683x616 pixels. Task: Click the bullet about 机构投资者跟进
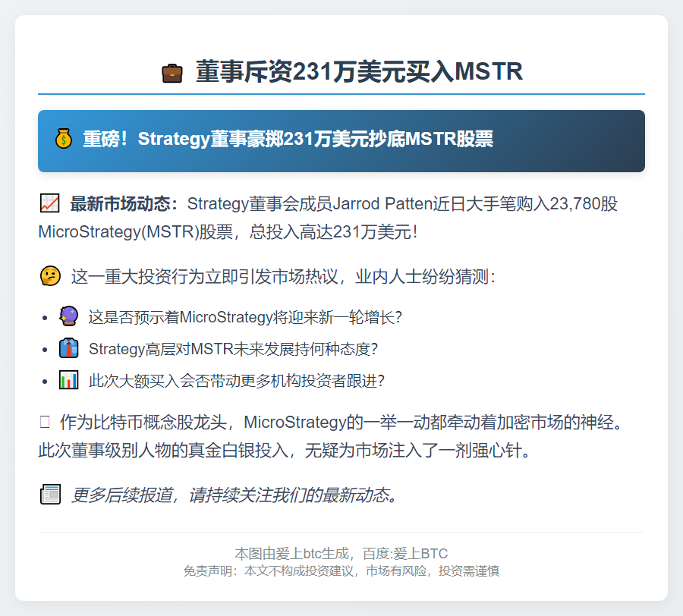237,381
